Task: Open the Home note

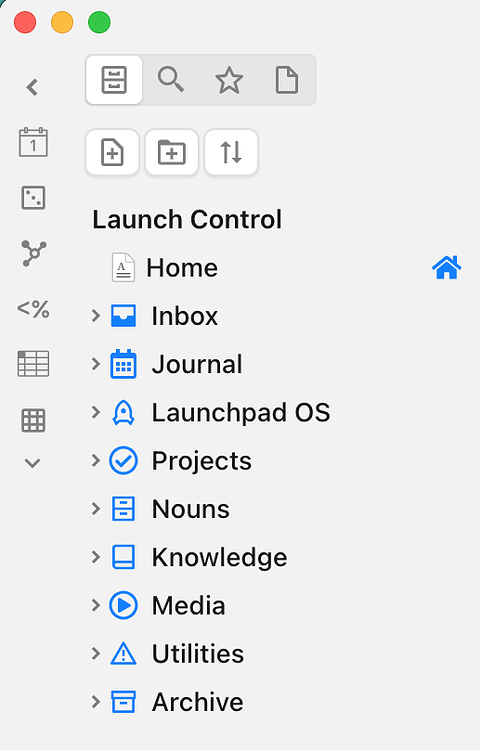Action: tap(182, 267)
